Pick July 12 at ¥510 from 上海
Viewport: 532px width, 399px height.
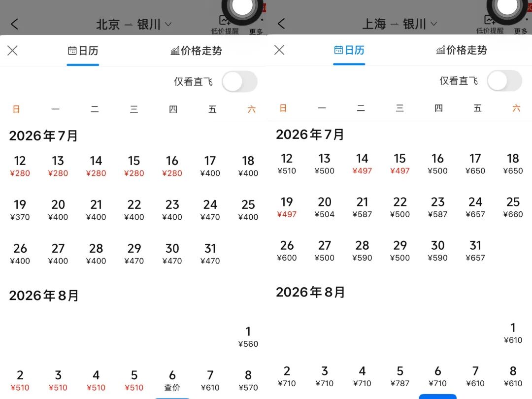[287, 164]
